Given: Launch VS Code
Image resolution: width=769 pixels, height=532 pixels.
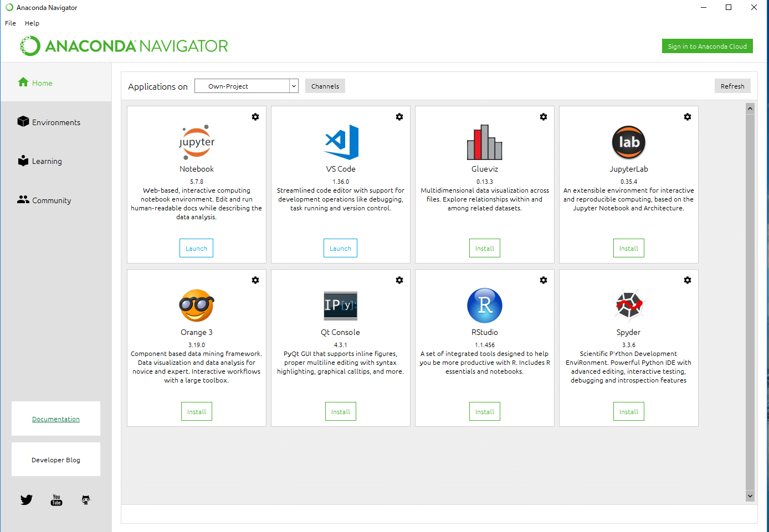Looking at the screenshot, I should (x=340, y=248).
